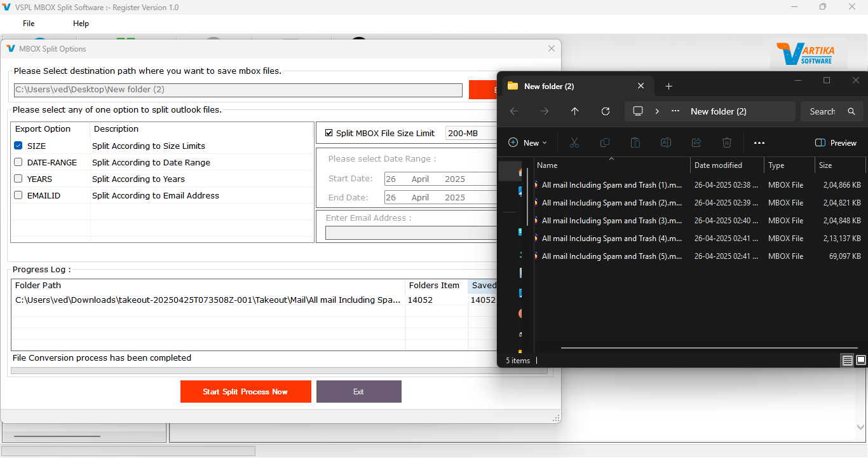This screenshot has width=868, height=458.
Task: Click the Folder Path entry in Progress Log
Action: click(208, 300)
